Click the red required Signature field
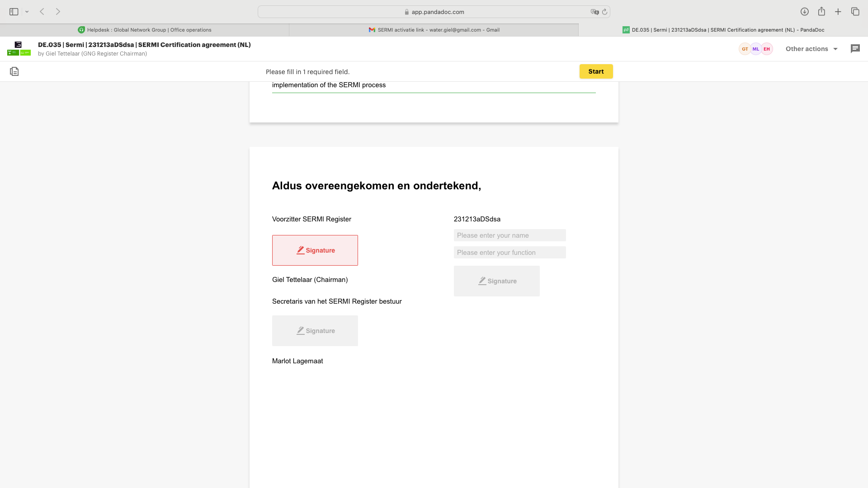This screenshot has height=488, width=868. pyautogui.click(x=315, y=250)
